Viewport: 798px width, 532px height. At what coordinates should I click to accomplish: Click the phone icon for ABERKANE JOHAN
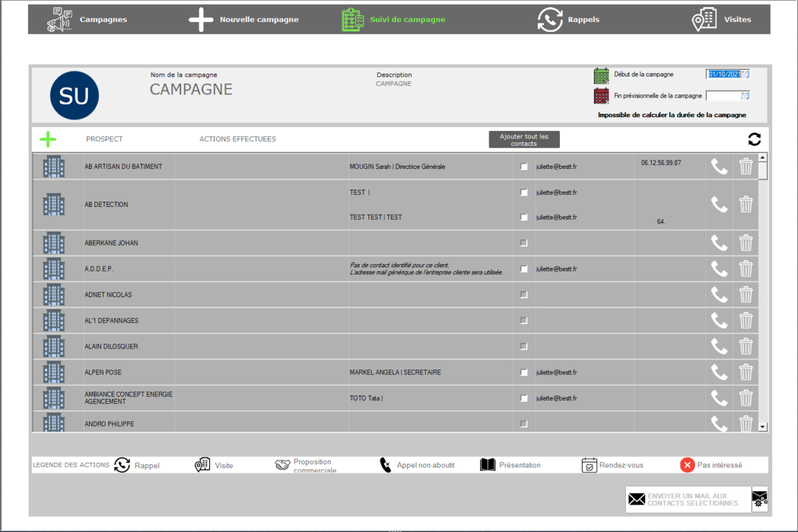pos(719,243)
